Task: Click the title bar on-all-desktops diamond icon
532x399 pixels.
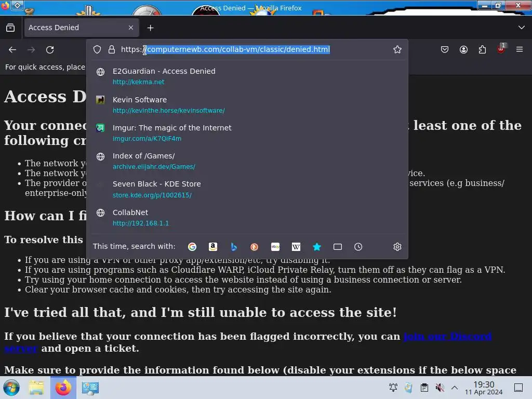Action: pos(17,5)
